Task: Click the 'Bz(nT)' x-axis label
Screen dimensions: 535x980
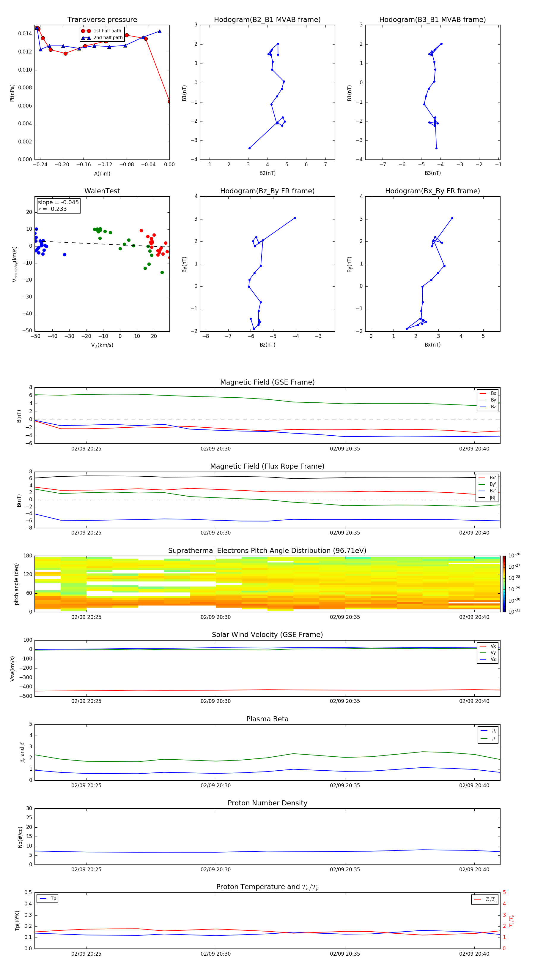Action: (x=267, y=345)
